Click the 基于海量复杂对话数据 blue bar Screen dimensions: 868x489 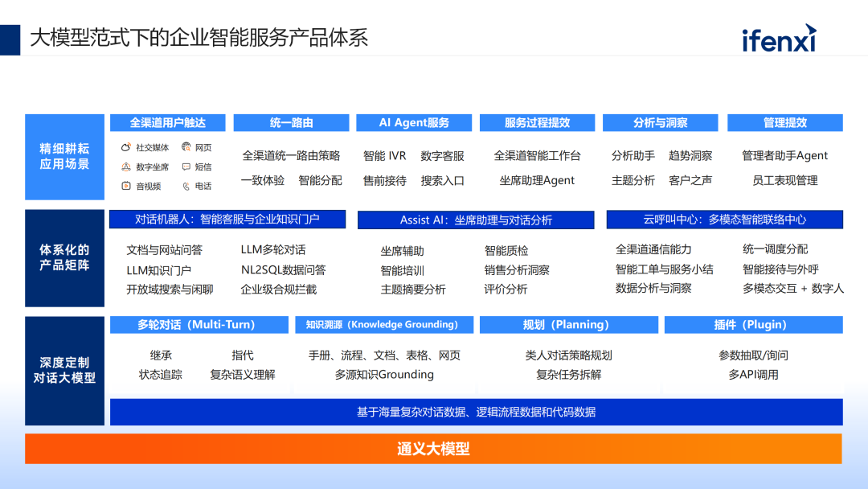[476, 412]
